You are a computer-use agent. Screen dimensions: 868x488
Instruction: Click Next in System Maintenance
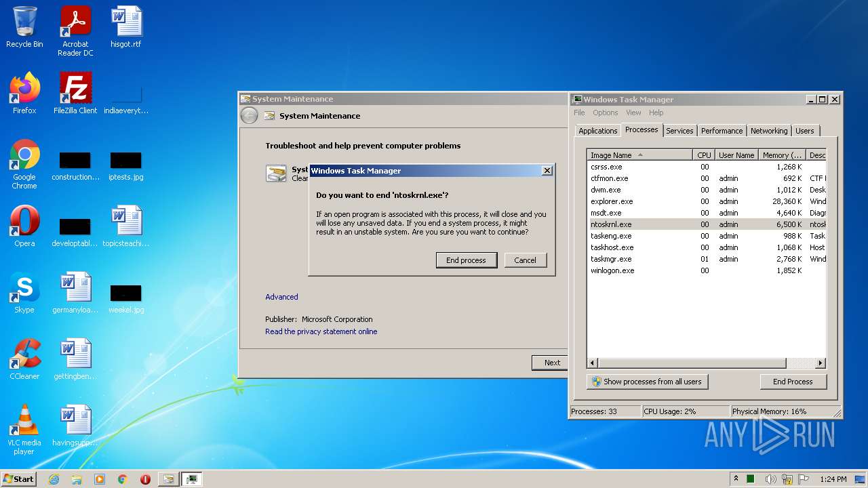coord(550,363)
